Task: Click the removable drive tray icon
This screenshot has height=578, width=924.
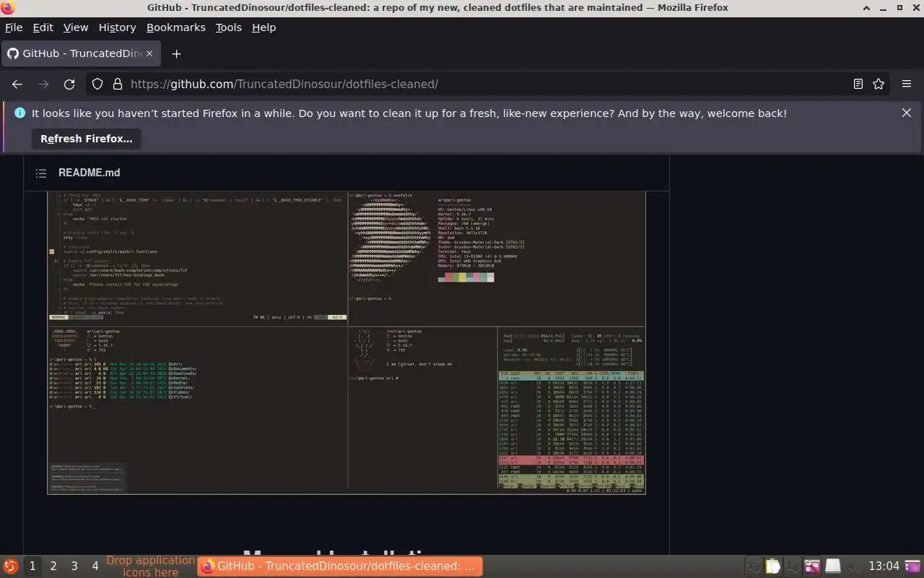Action: click(x=833, y=566)
